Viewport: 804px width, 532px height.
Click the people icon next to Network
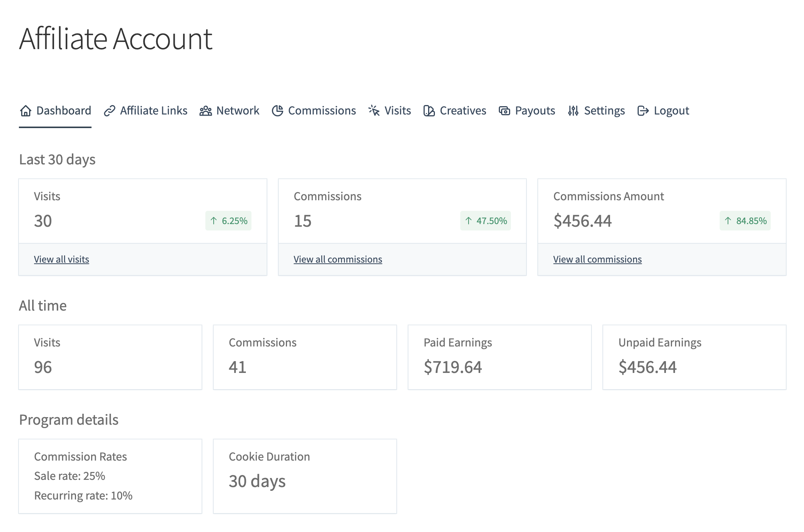tap(205, 111)
